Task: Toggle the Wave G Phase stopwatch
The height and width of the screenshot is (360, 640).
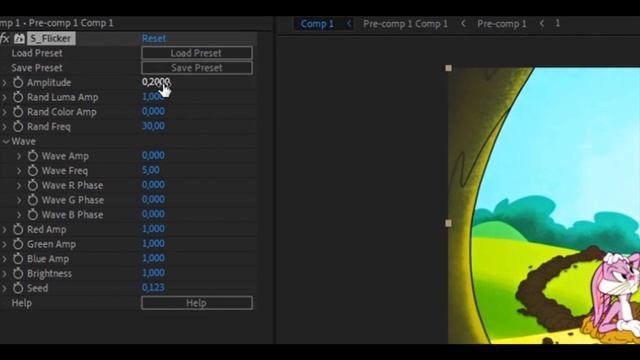Action: (x=33, y=200)
